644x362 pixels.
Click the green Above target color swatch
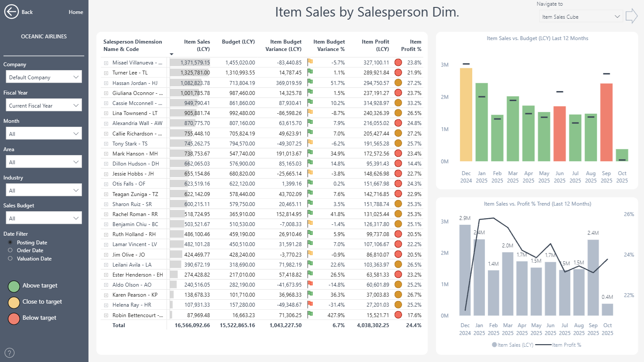(x=14, y=286)
